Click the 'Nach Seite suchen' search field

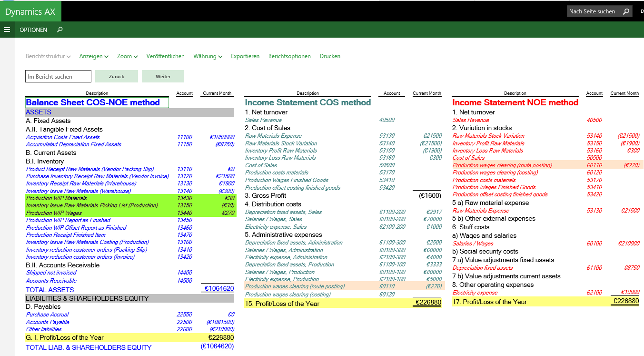tap(593, 11)
